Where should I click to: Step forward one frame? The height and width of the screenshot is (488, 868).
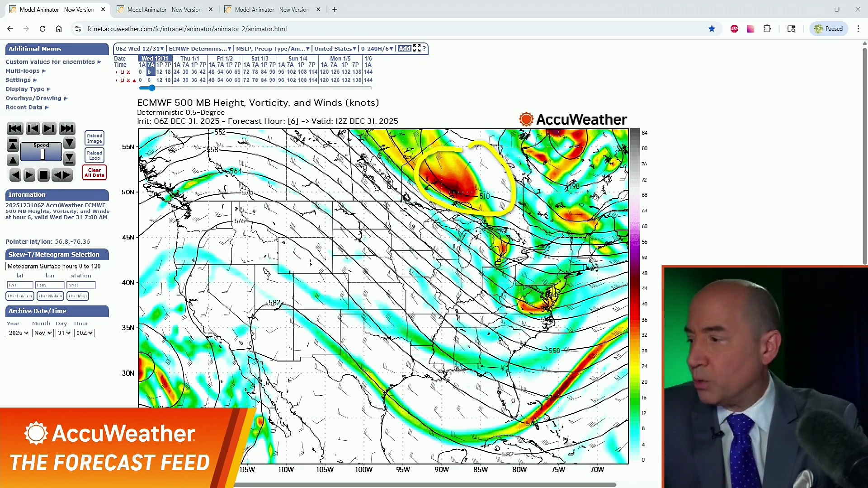click(49, 129)
